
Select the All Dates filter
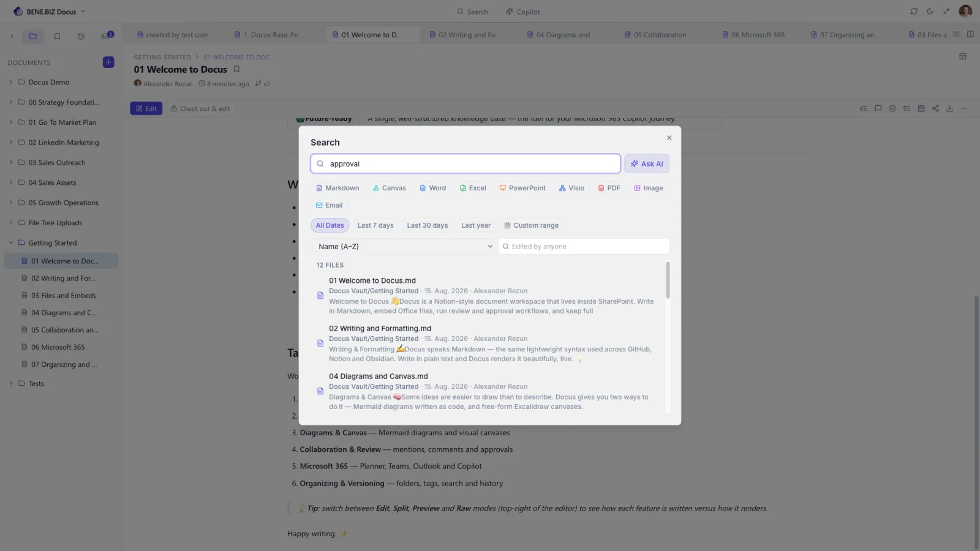330,225
